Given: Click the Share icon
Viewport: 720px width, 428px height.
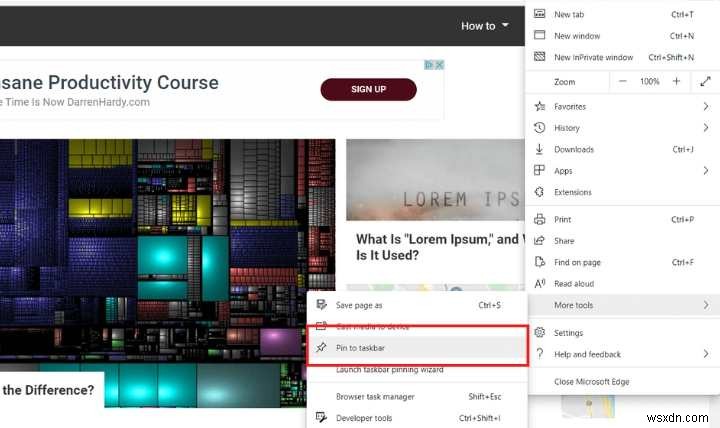Looking at the screenshot, I should [x=540, y=240].
